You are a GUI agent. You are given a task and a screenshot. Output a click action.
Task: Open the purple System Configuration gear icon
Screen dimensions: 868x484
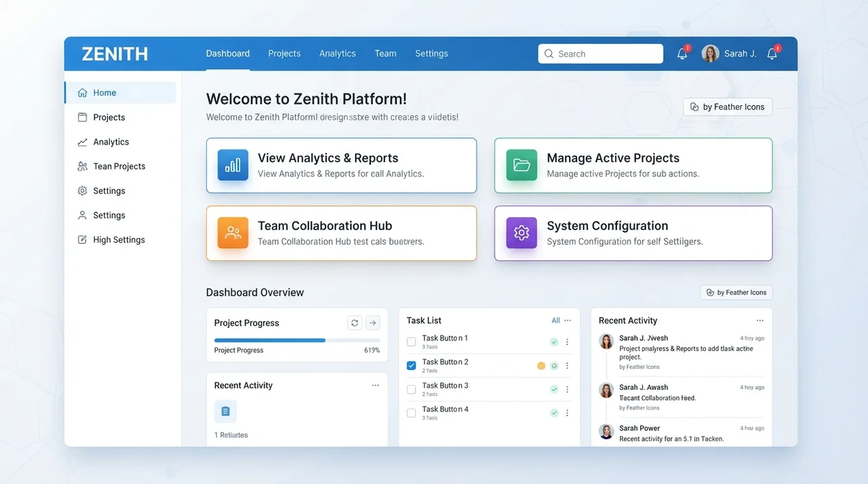pyautogui.click(x=521, y=233)
